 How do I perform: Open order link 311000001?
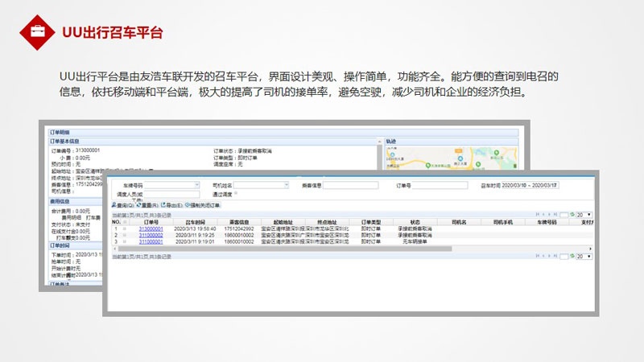tap(151, 242)
